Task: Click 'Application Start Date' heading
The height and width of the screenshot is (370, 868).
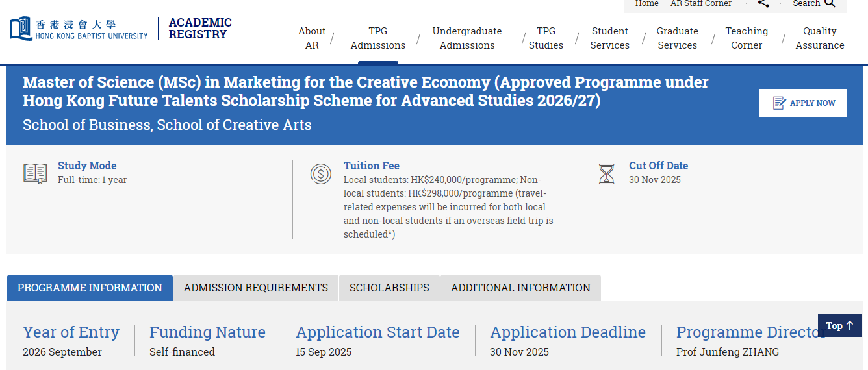Action: point(378,332)
